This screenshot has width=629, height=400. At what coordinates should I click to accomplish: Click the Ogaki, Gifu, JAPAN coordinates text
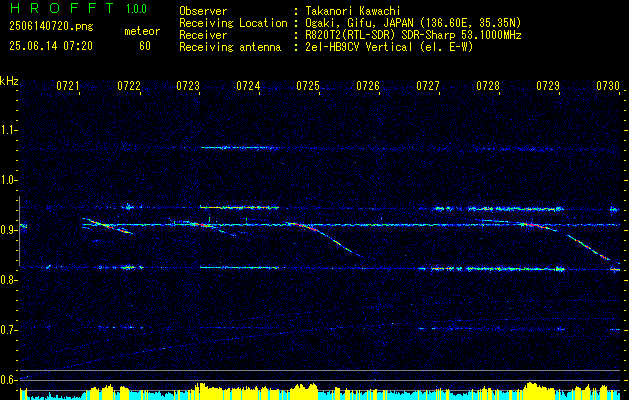click(413, 23)
